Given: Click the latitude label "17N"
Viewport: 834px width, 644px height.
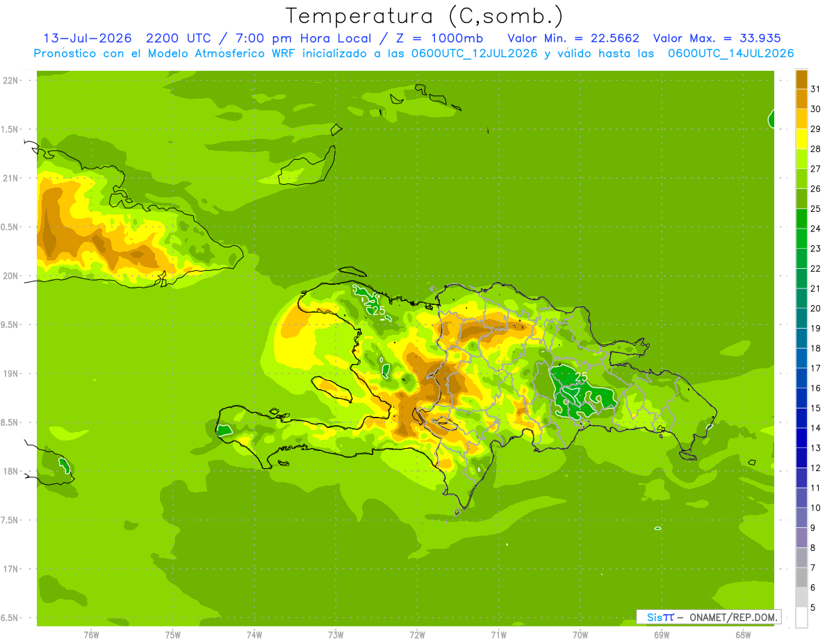Looking at the screenshot, I should [11, 569].
